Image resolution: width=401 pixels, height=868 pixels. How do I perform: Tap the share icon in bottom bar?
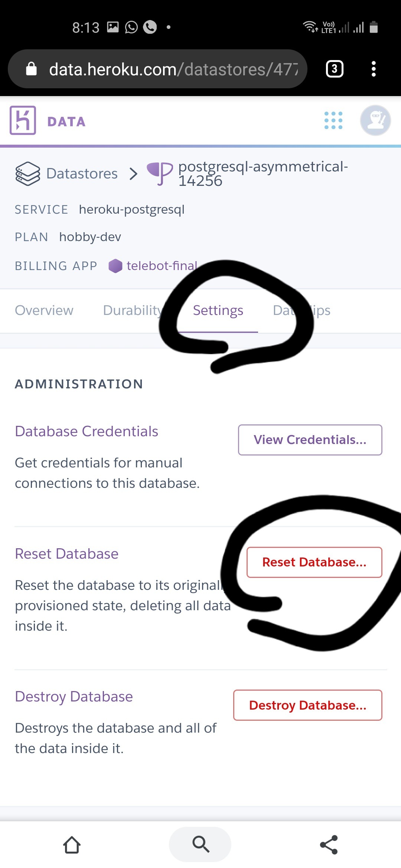[329, 845]
